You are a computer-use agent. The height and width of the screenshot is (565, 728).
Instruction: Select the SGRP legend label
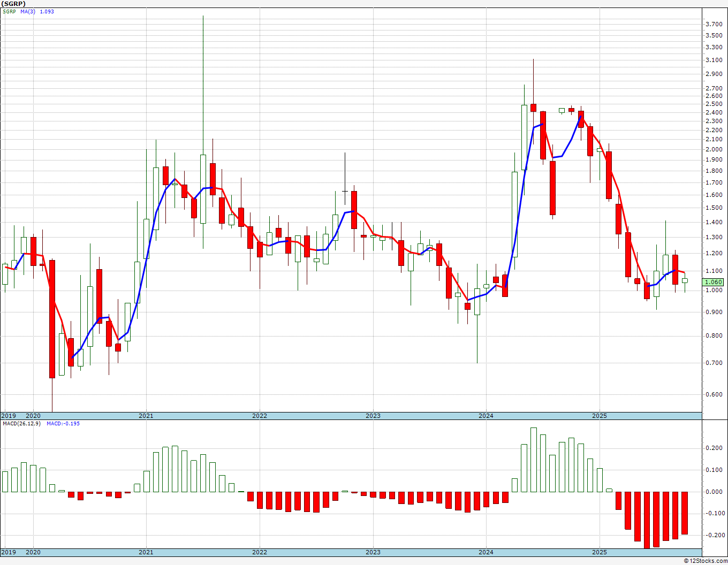[x=9, y=12]
